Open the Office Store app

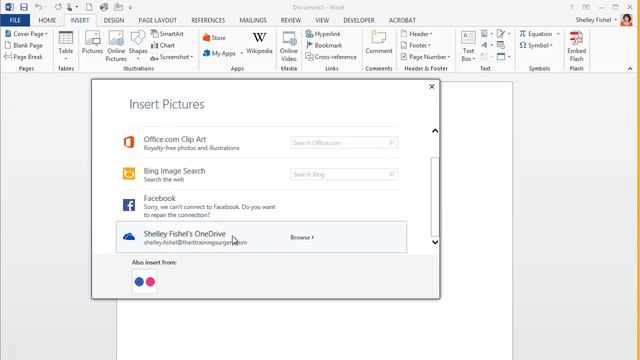click(214, 38)
